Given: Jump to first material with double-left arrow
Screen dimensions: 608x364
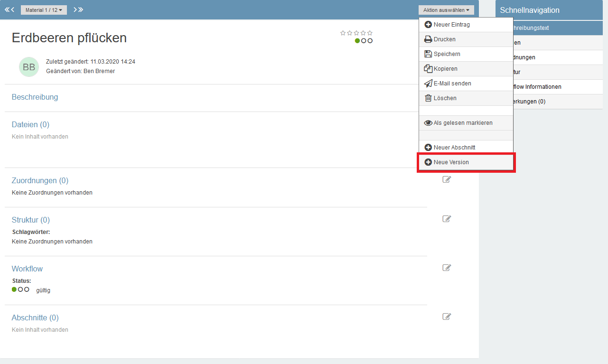Looking at the screenshot, I should coord(7,9).
